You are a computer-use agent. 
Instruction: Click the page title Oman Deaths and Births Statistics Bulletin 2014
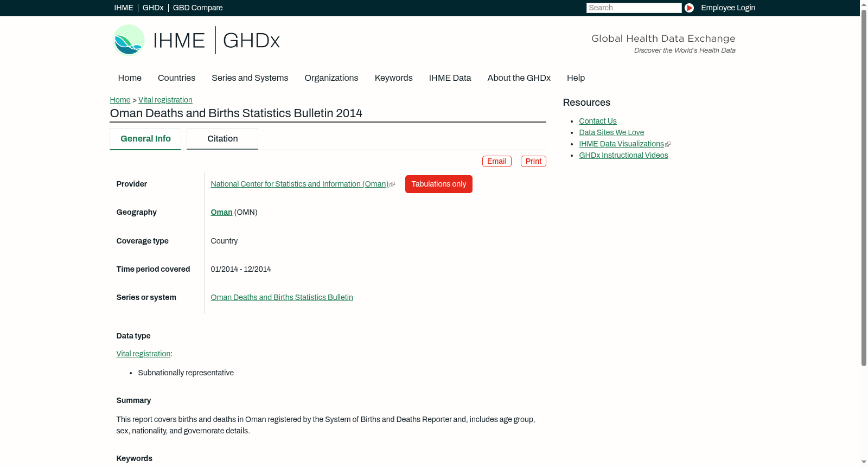point(236,113)
